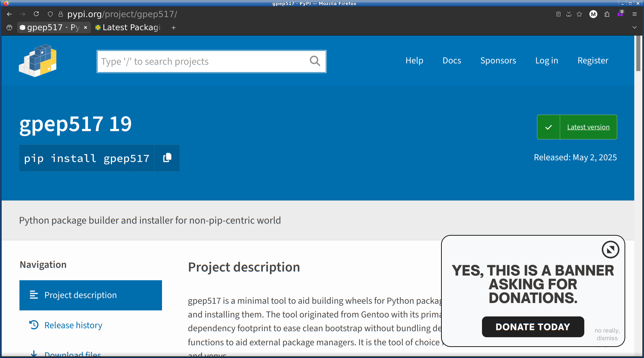Click Log in
644x358 pixels.
coord(547,61)
